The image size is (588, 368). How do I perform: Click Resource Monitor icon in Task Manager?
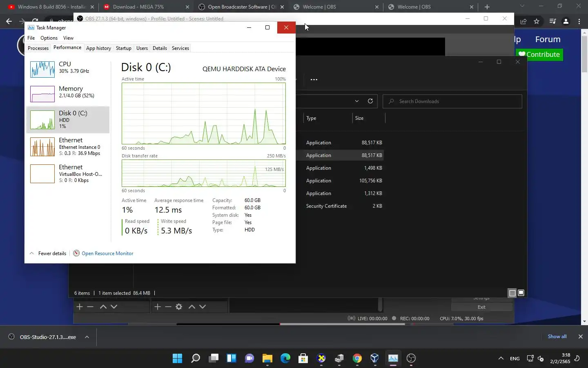[76, 253]
